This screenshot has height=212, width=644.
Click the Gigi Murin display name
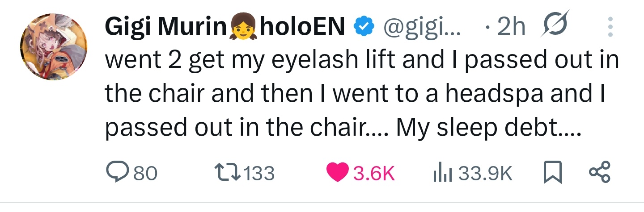(165, 28)
